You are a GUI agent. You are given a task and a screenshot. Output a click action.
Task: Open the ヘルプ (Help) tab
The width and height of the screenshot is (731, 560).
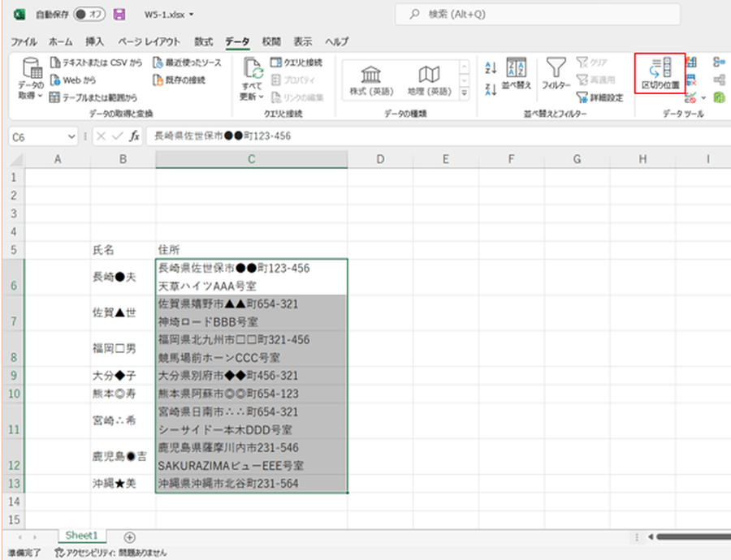(336, 42)
